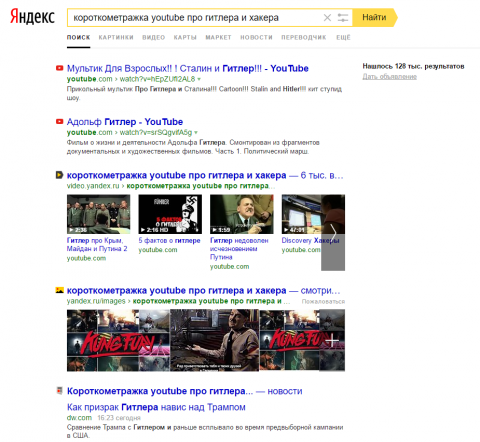
Task: Click youtube.com under Гитлер про Крым video
Action: click(86, 258)
